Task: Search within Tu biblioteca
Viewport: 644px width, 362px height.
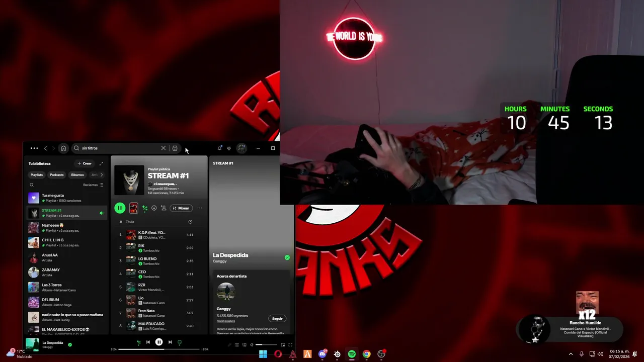Action: 32,185
